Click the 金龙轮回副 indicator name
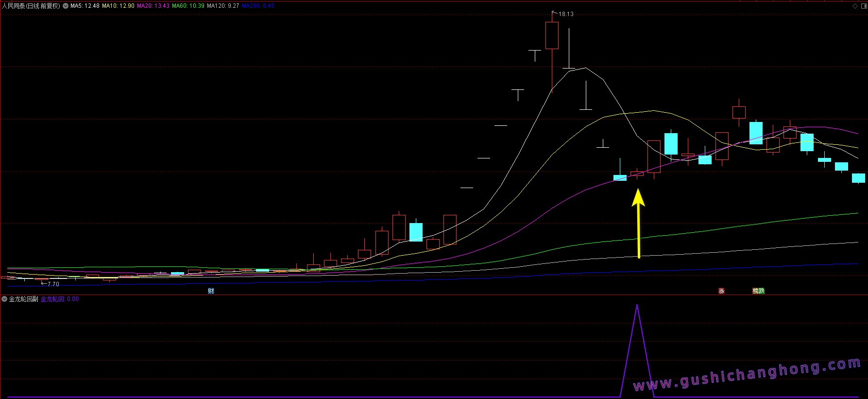 (23, 299)
